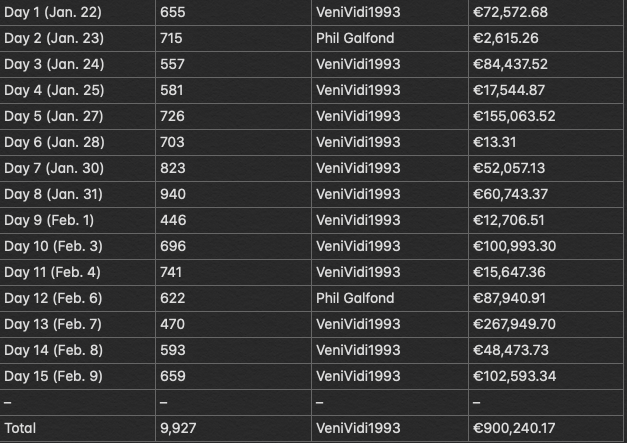The width and height of the screenshot is (627, 443).
Task: Select the €900,240.17 total amount
Action: (x=514, y=428)
